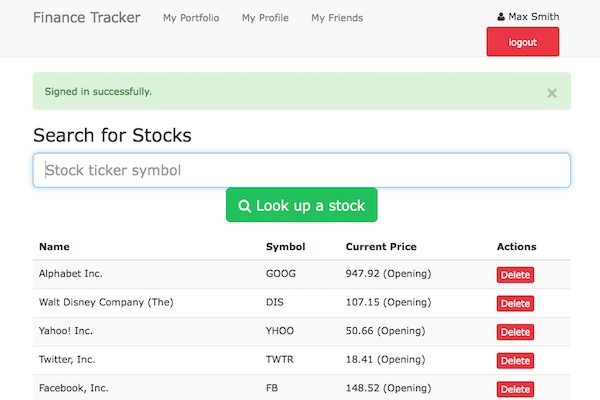Open the My Friends page

pos(337,18)
